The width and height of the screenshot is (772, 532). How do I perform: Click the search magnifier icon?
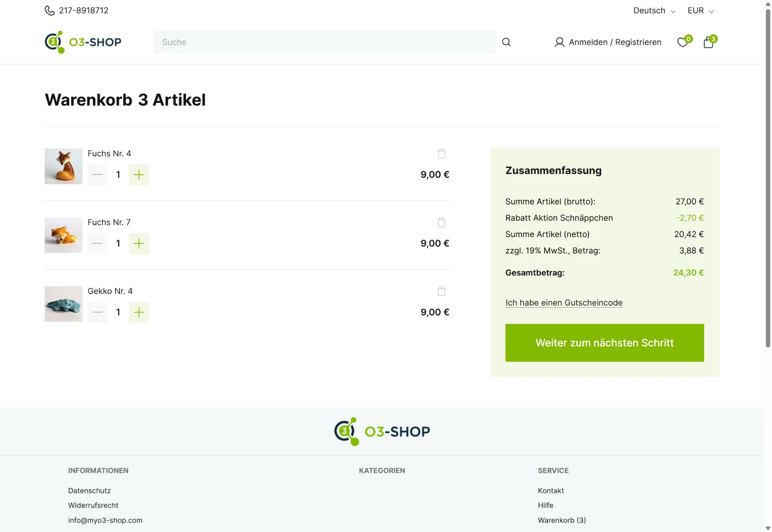click(x=506, y=42)
